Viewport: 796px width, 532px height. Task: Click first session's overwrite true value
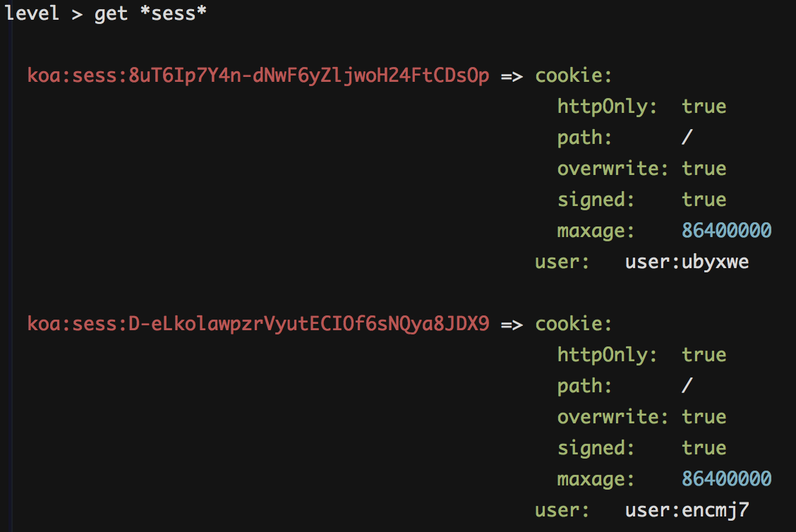point(704,169)
